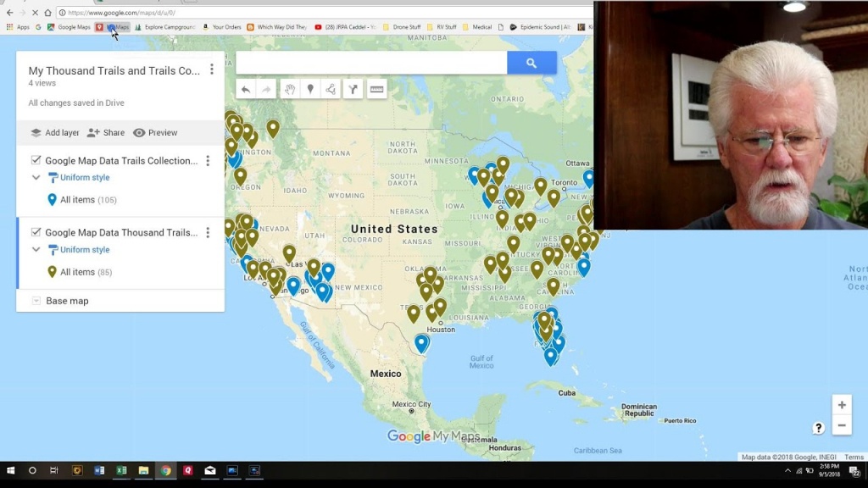Open Task View on the taskbar
Image resolution: width=868 pixels, height=488 pixels.
coord(54,470)
